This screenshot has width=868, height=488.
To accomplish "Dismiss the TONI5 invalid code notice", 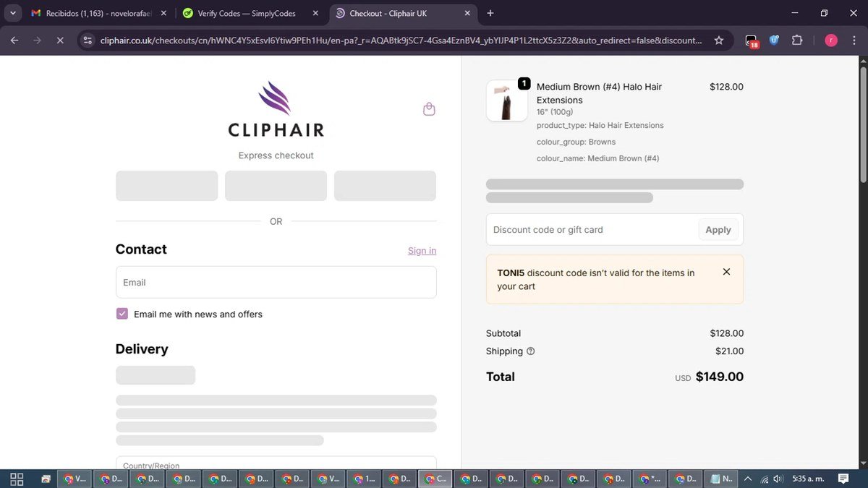I will point(726,272).
